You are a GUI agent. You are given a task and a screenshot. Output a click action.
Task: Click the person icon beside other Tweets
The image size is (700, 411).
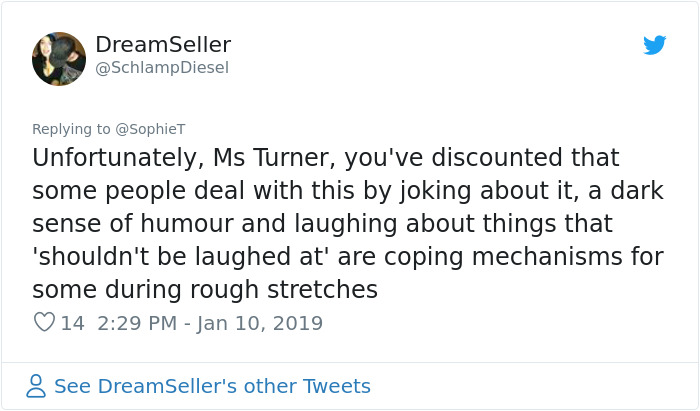pos(36,386)
